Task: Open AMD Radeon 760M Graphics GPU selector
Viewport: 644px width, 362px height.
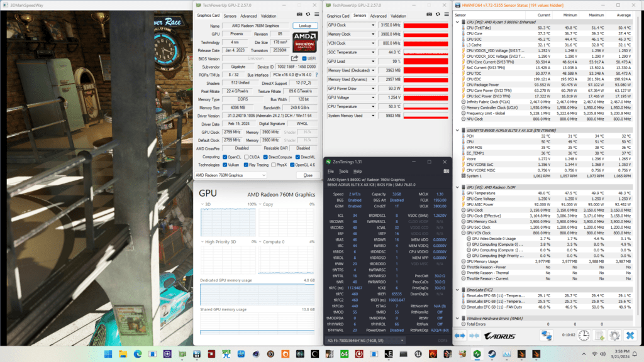Action: (230, 175)
